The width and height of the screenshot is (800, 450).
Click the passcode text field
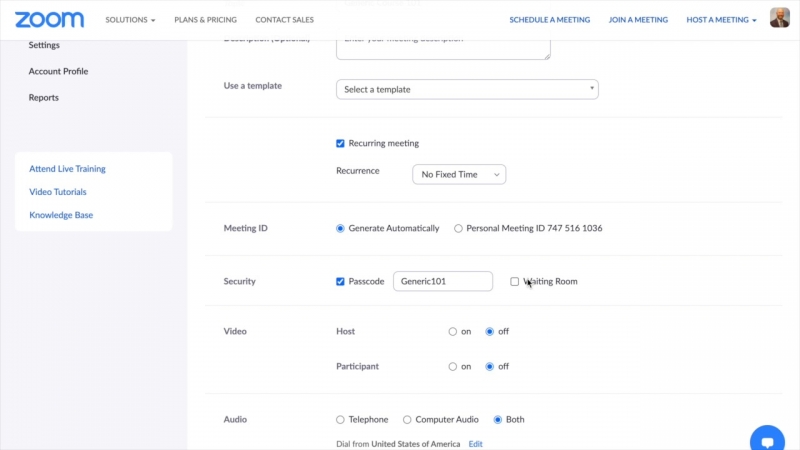point(442,282)
